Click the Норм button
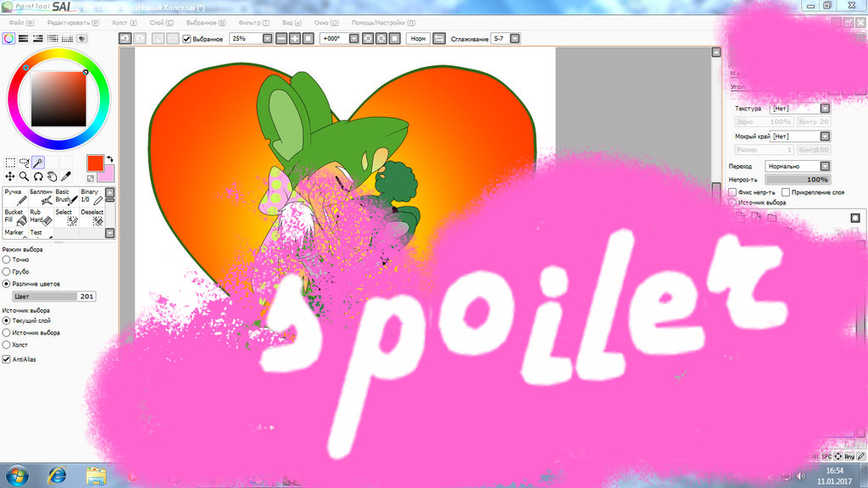Image resolution: width=868 pixels, height=488 pixels. [x=419, y=38]
